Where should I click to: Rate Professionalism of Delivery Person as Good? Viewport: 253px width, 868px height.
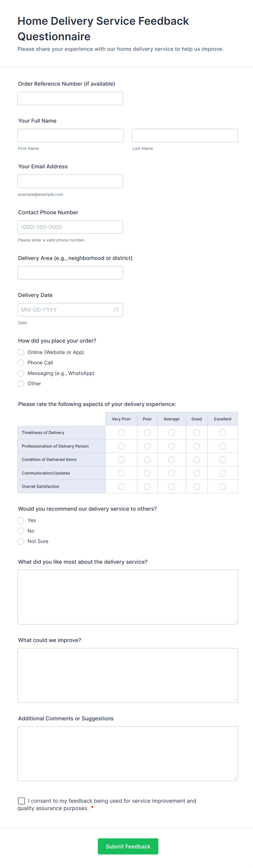[x=197, y=446]
